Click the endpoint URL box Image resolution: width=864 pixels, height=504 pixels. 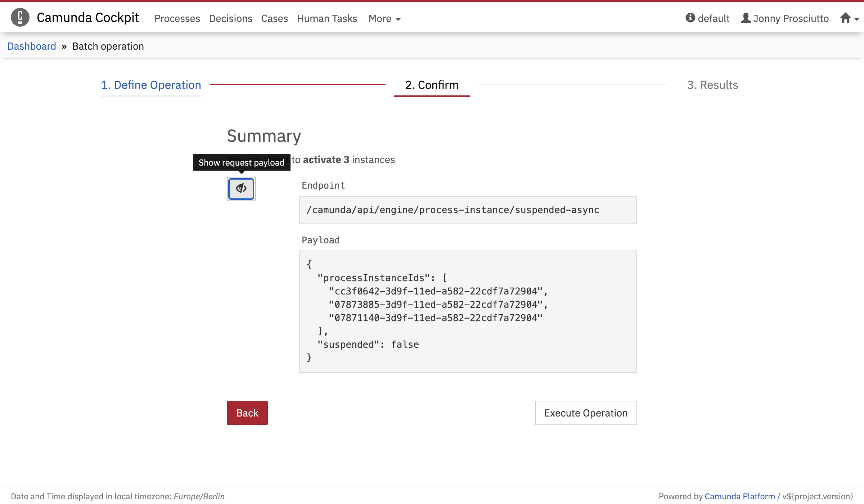point(468,210)
